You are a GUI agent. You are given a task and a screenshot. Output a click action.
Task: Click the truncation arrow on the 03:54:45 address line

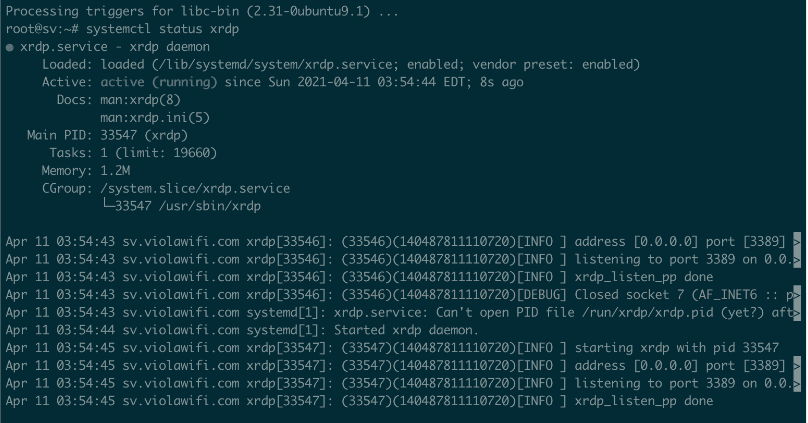(797, 366)
